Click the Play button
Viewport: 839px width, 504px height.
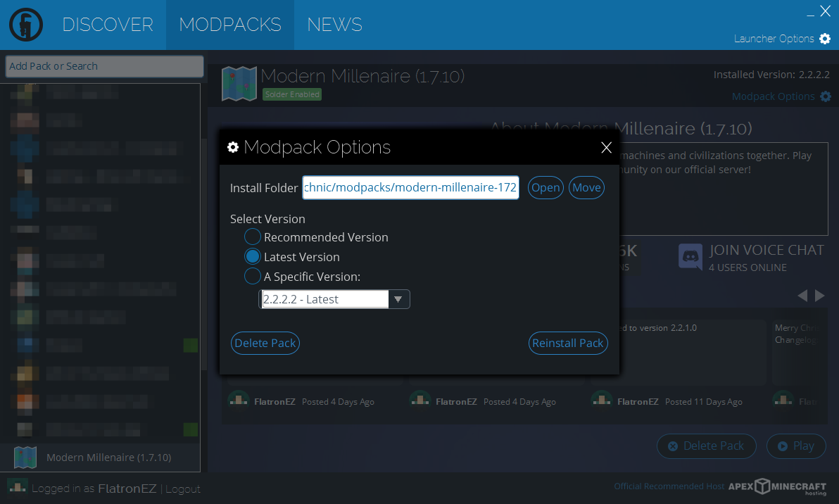(x=796, y=446)
